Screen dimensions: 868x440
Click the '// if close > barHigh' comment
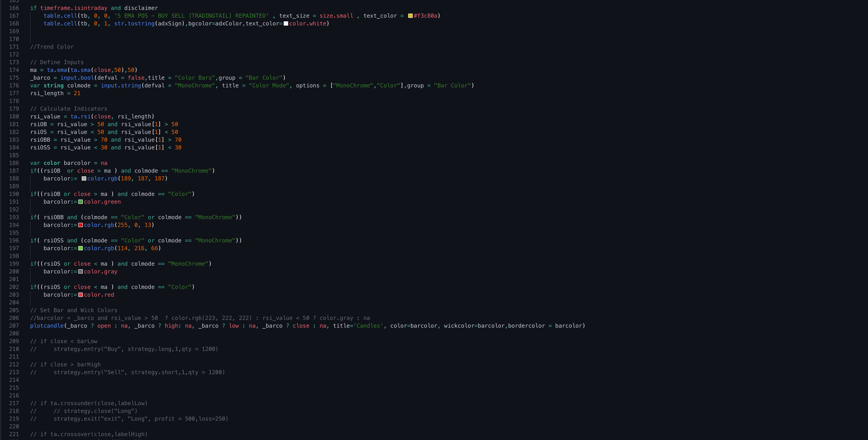click(65, 364)
